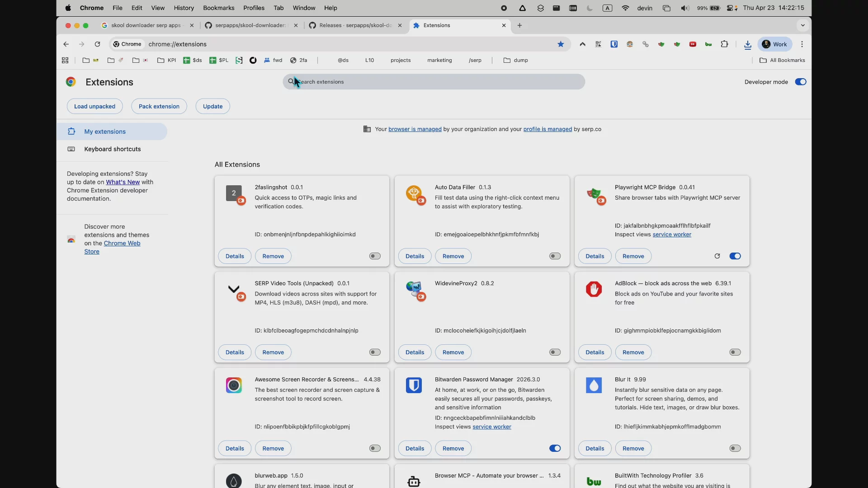This screenshot has width=868, height=488.
Task: Open Details for Bitwarden Password Manager
Action: pyautogui.click(x=415, y=449)
